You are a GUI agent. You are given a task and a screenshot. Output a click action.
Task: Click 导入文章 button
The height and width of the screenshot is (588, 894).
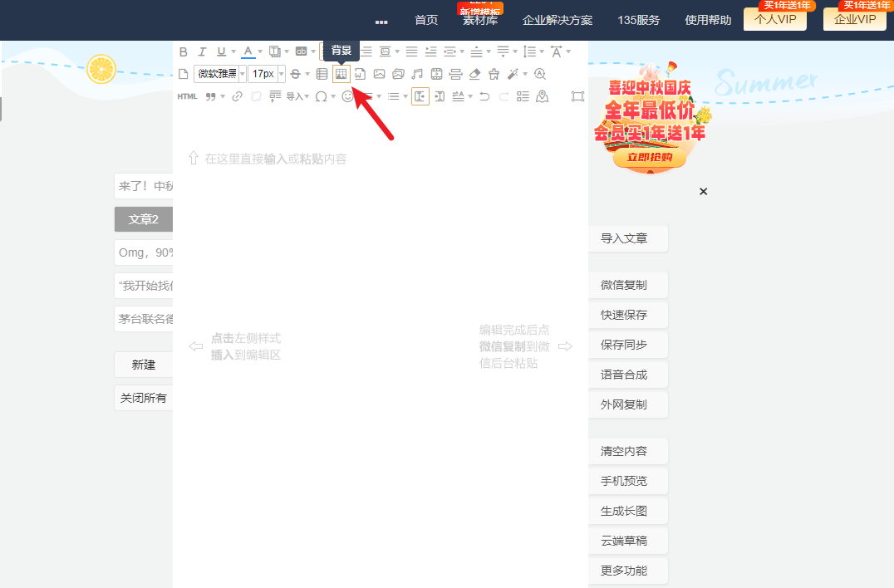(628, 238)
